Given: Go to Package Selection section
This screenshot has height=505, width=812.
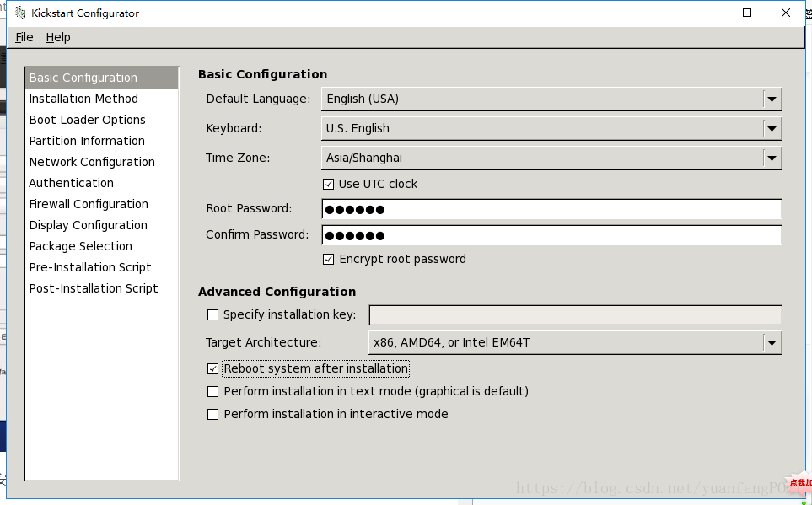Looking at the screenshot, I should [101, 246].
